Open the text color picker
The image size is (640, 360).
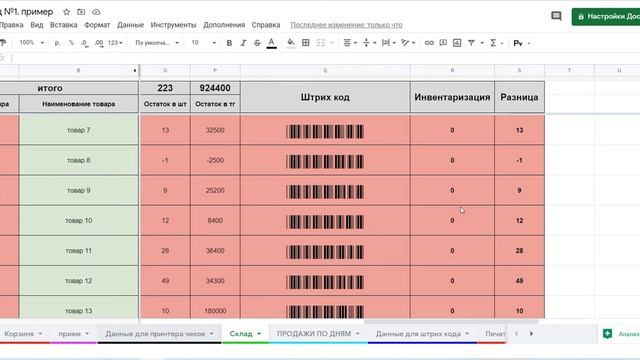pyautogui.click(x=271, y=43)
